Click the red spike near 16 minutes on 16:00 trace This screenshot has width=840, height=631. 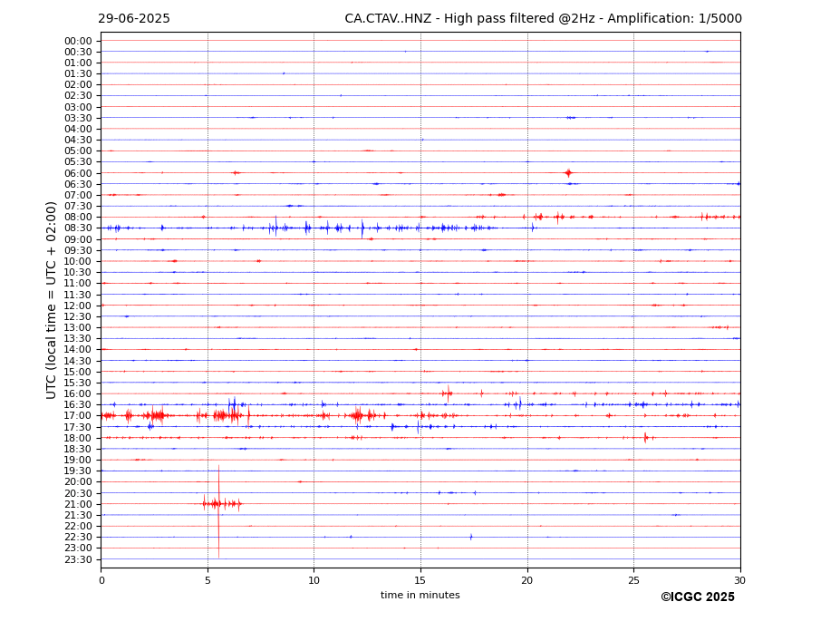[448, 393]
